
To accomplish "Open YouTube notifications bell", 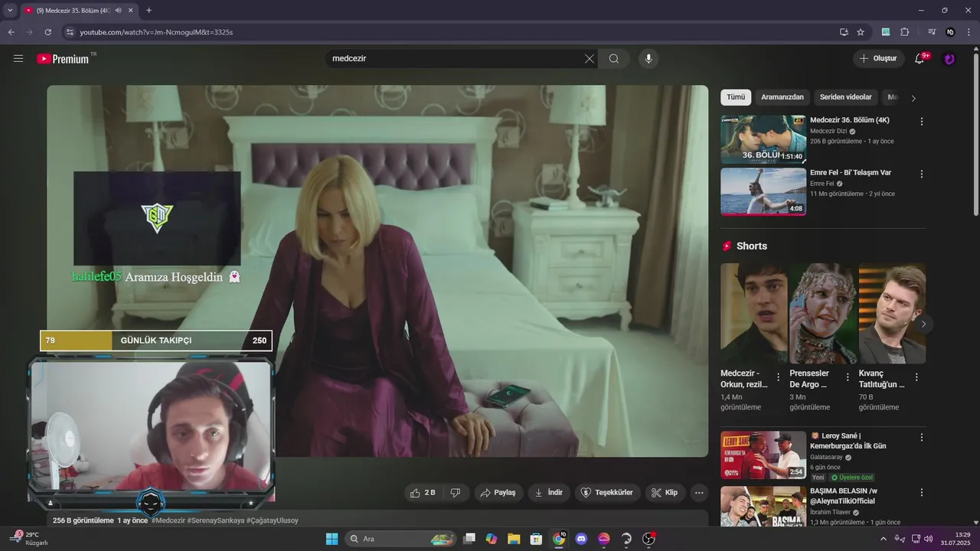I will [x=920, y=59].
